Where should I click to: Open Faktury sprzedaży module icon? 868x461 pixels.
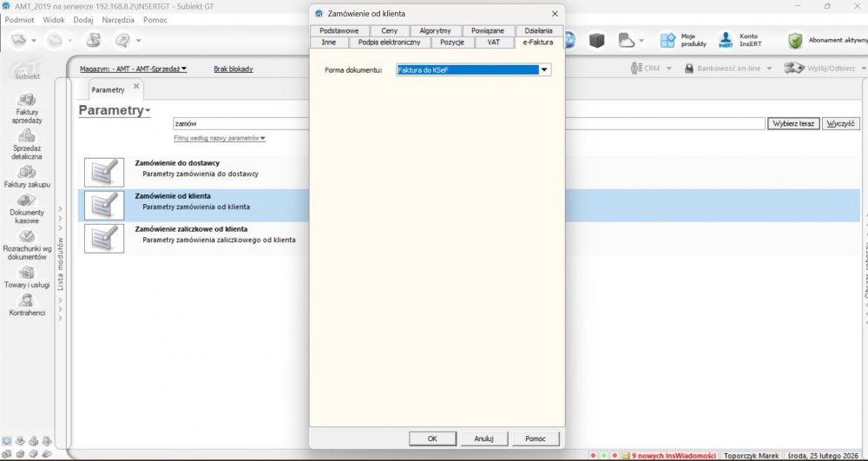click(27, 100)
